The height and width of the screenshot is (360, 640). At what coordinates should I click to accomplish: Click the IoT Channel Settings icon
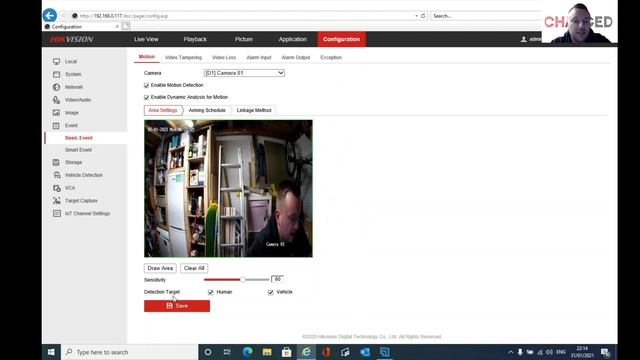click(56, 213)
